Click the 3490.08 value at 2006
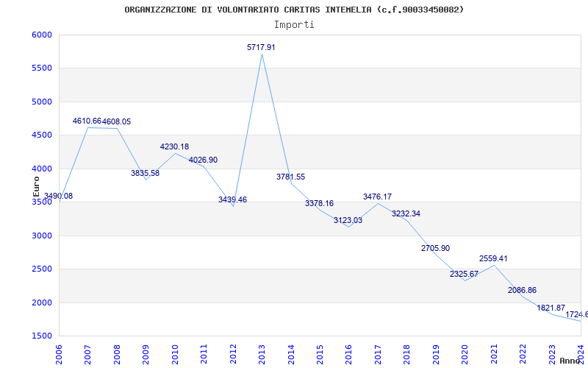Viewport: 588px width, 368px height. click(x=59, y=196)
